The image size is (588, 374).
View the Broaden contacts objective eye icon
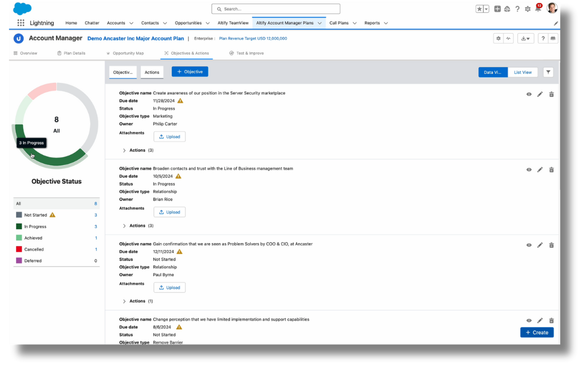tap(529, 170)
